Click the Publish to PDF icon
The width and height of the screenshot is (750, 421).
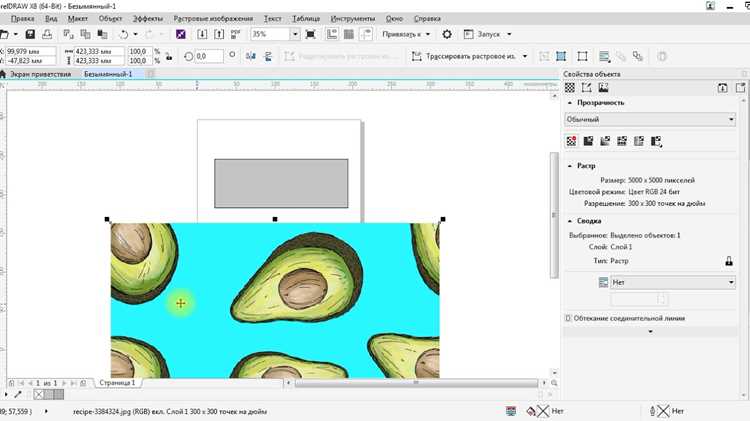pos(235,34)
